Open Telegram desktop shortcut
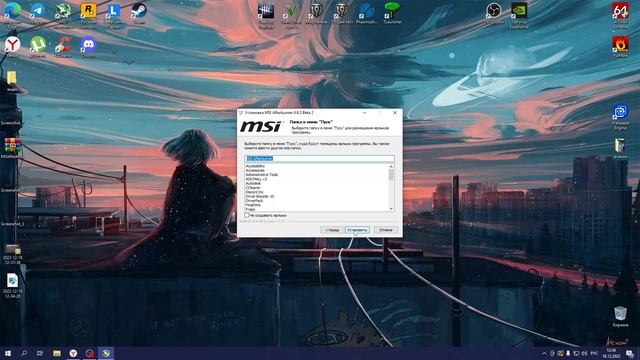Viewport: 640px width, 360px height. (x=38, y=11)
